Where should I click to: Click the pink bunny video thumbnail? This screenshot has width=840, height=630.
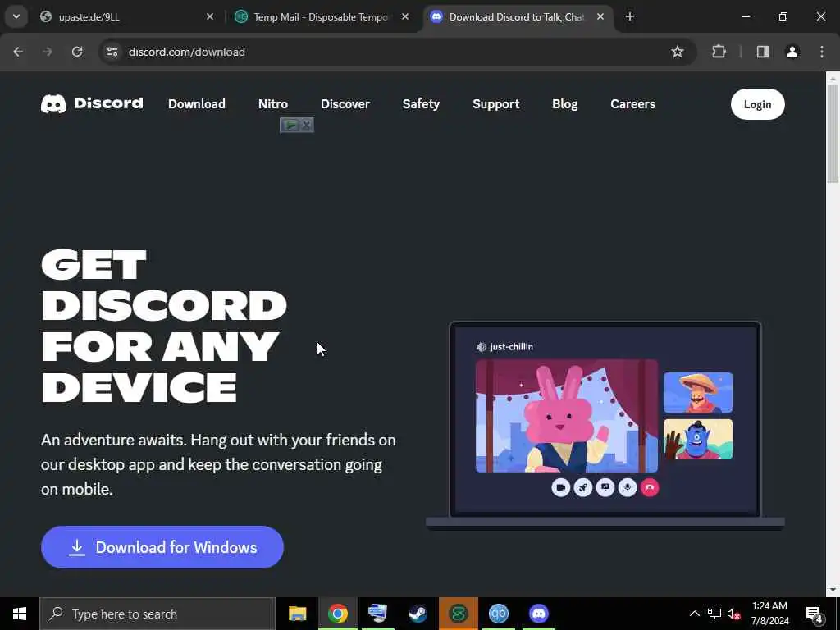pyautogui.click(x=567, y=416)
